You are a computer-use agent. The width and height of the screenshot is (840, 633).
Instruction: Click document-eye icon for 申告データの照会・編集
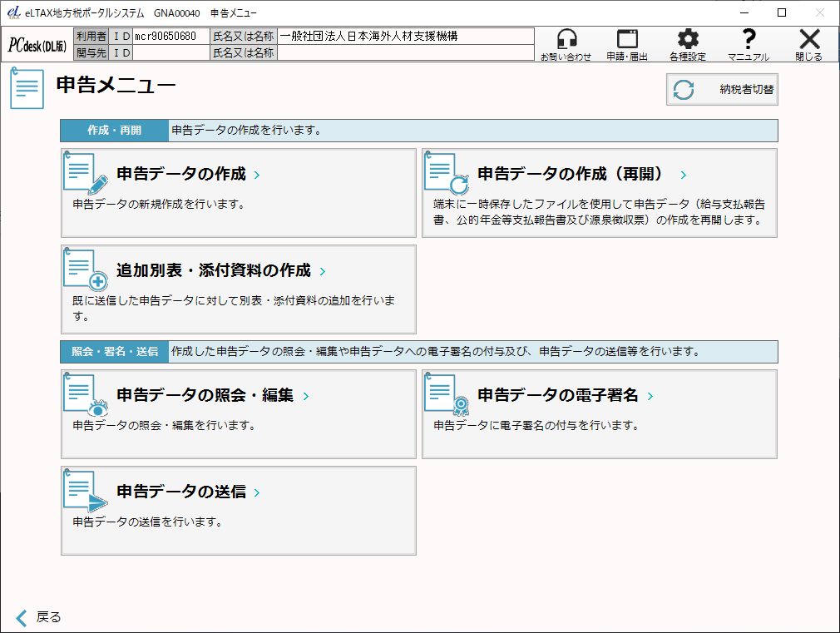click(x=85, y=395)
